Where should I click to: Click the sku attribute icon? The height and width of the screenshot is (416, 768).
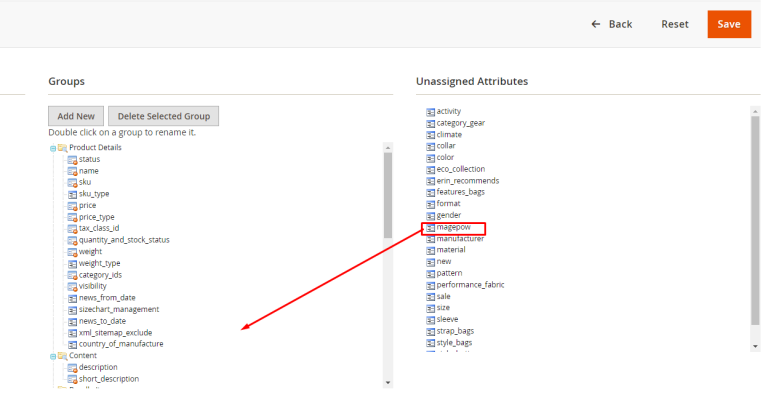pos(72,182)
